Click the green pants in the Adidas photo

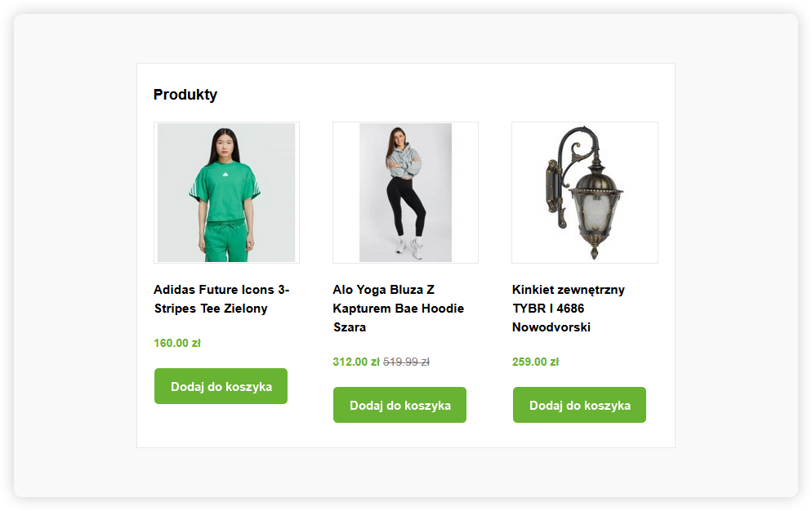225,243
